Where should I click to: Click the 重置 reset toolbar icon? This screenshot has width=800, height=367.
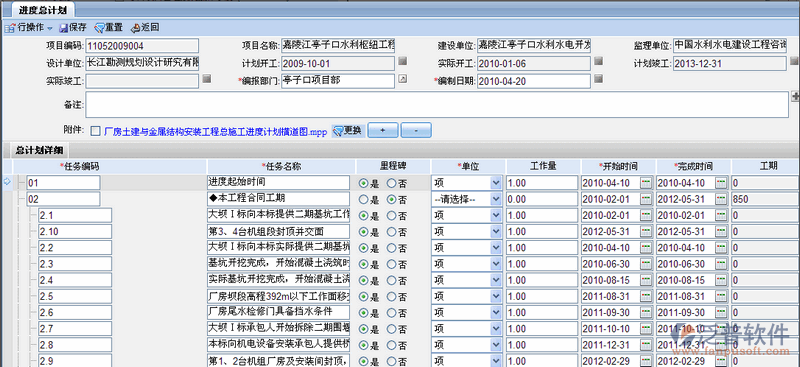[x=108, y=28]
